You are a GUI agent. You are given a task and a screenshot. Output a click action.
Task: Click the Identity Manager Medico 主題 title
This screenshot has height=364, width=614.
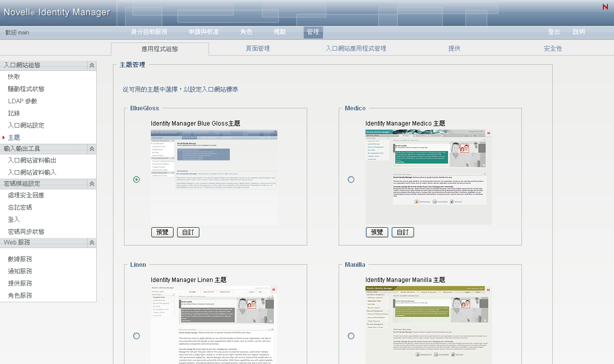pyautogui.click(x=405, y=124)
